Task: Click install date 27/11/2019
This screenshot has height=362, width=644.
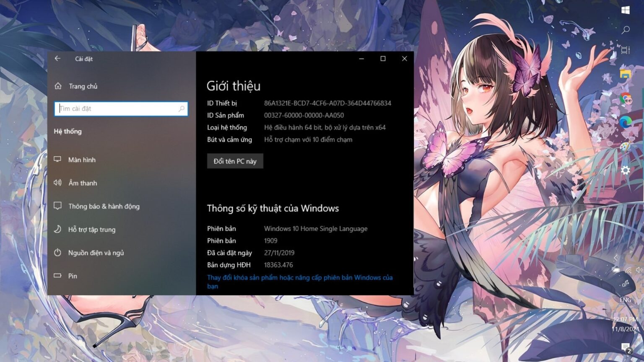Action: coord(279,253)
